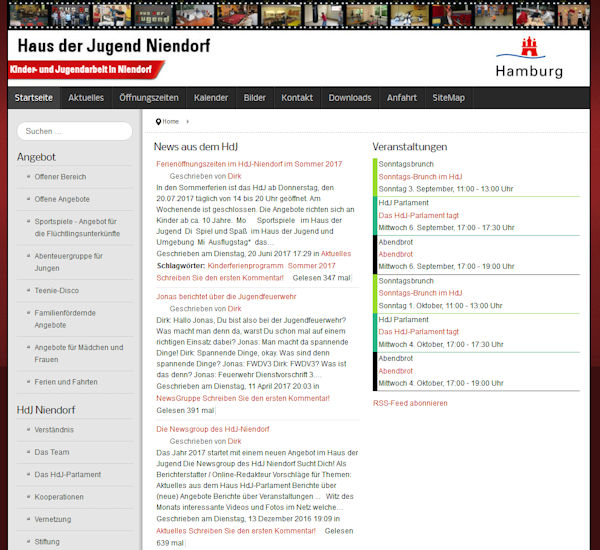Open Das HdJ-Parlament tagt event on 6. September
The image size is (600, 550).
coord(419,215)
